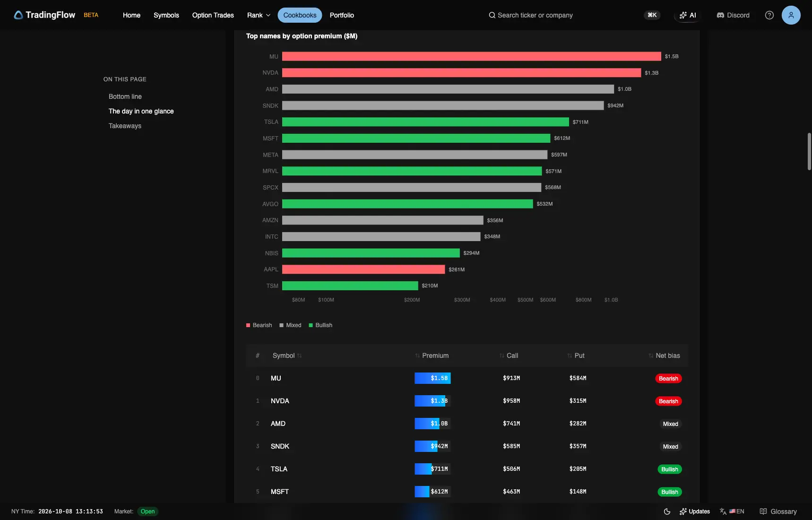Click the Bearish badge for MU

(668, 379)
